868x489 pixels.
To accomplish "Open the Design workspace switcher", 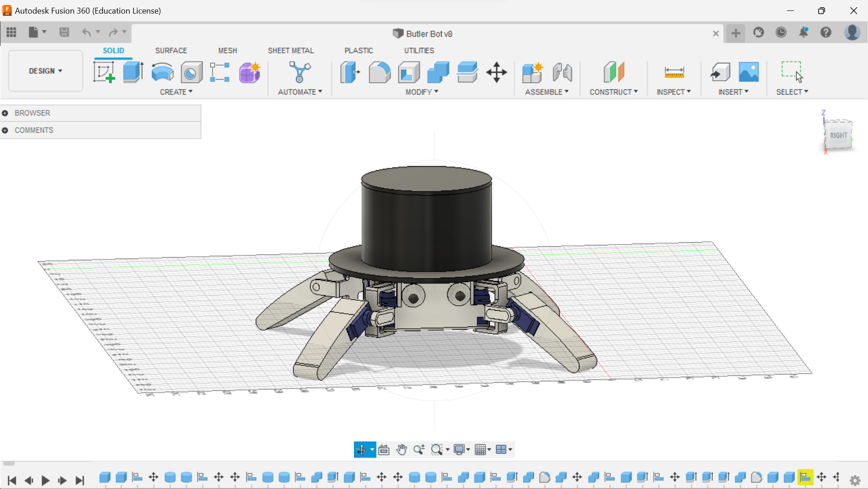I will (x=45, y=71).
